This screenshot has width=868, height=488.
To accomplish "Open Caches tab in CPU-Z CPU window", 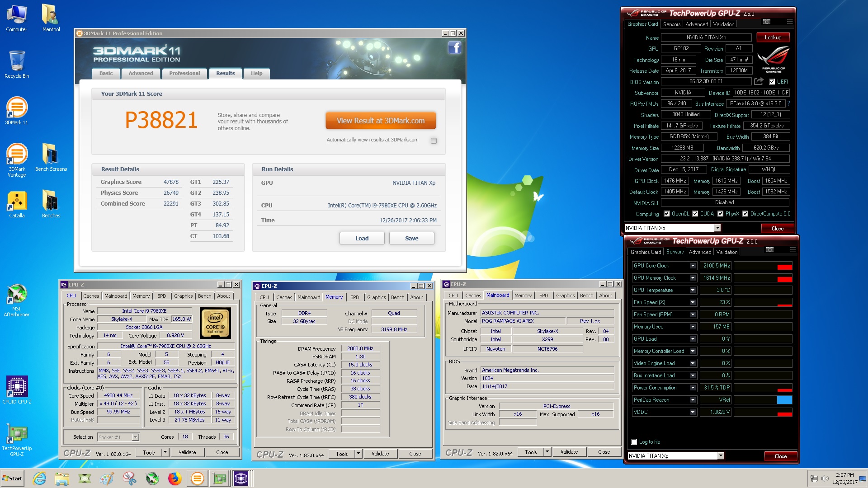I will (x=91, y=296).
